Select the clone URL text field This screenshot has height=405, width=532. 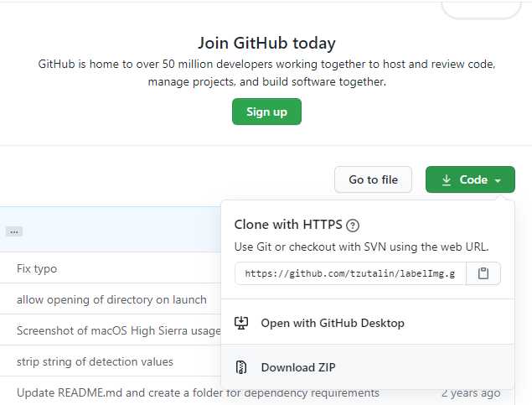pyautogui.click(x=350, y=273)
